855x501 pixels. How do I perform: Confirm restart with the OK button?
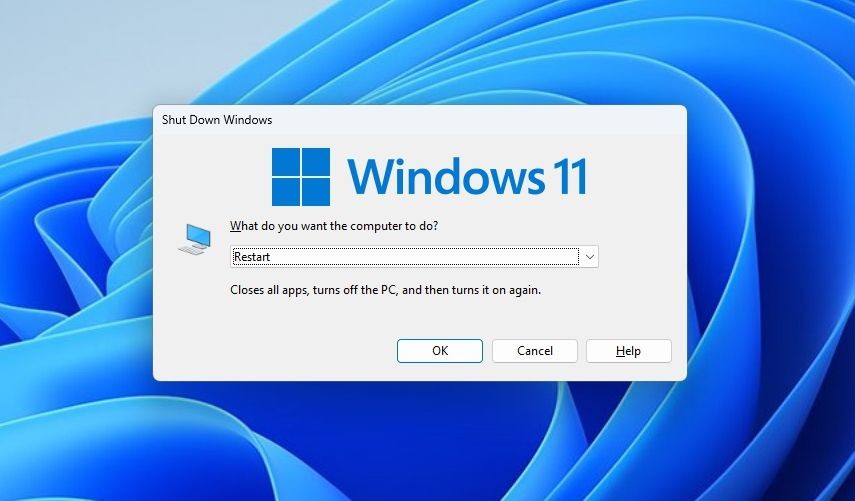click(440, 351)
